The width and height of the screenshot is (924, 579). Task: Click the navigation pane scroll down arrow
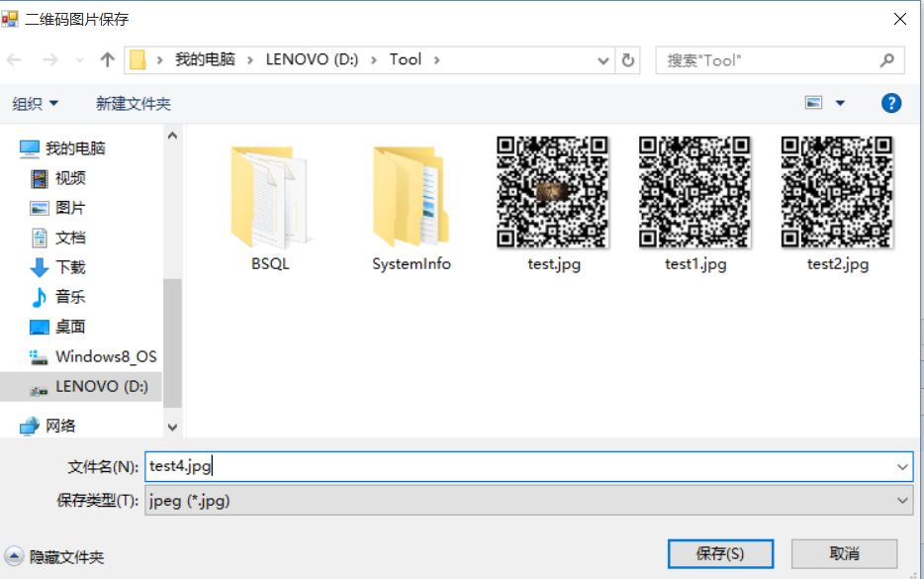[x=172, y=428]
